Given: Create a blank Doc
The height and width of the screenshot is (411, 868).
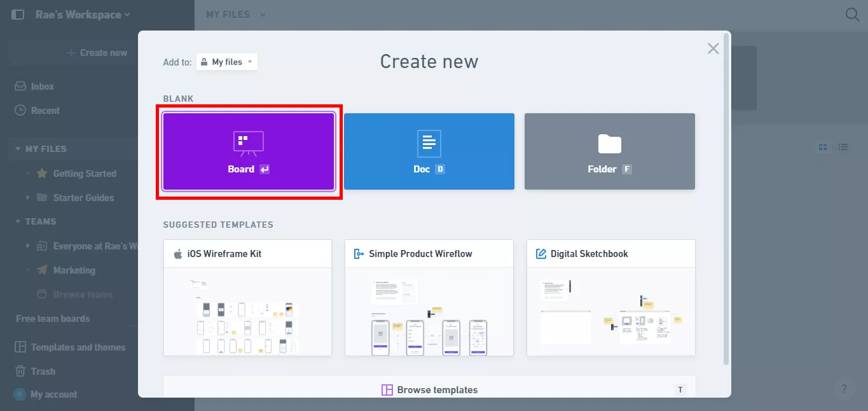Looking at the screenshot, I should click(429, 151).
